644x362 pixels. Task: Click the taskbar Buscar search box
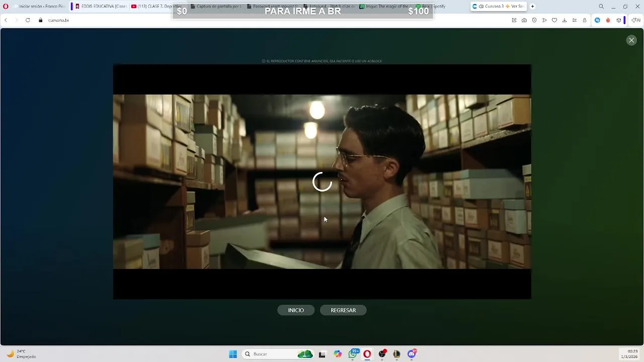[279, 354]
